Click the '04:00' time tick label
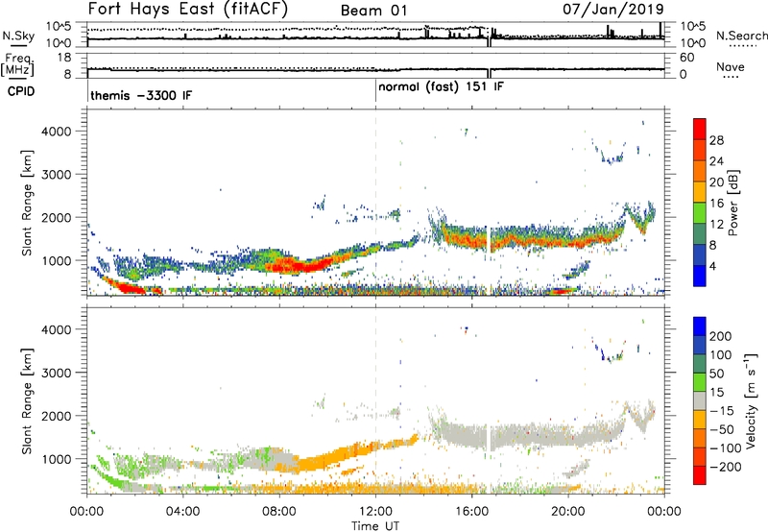 pos(182,512)
